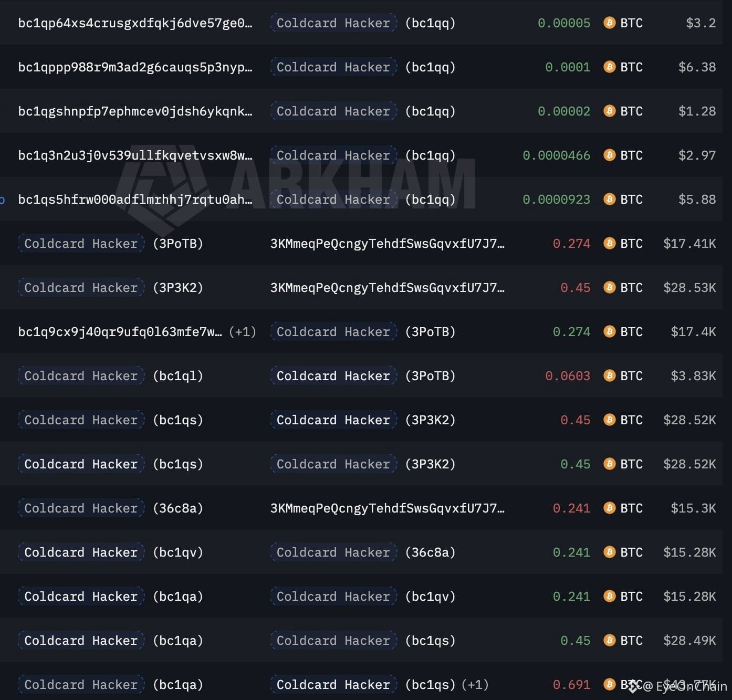The image size is (732, 700).
Task: Open the Coldcard Hacker (3P3K2) sender in the $28.53K row
Action: coord(111,288)
